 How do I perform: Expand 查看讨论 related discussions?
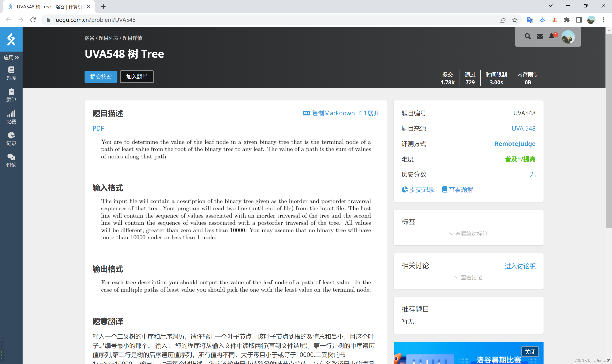point(468,277)
